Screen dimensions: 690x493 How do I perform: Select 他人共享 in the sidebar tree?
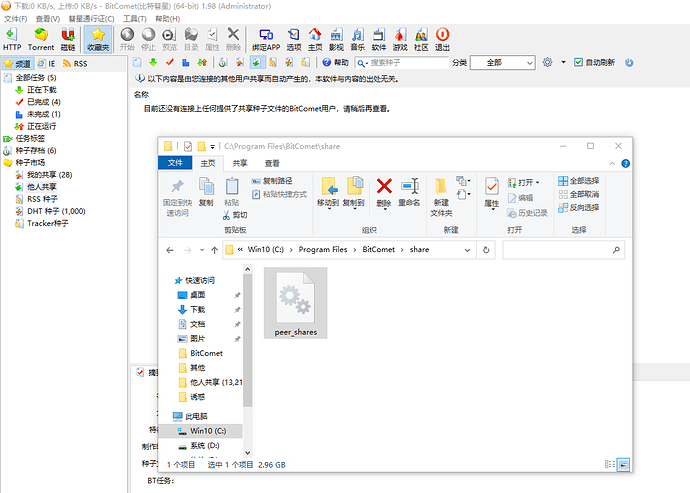click(x=41, y=187)
